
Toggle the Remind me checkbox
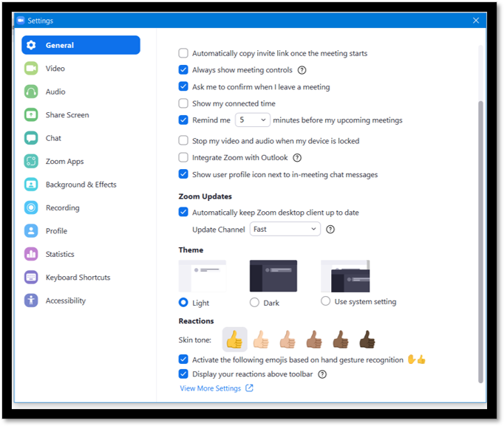pyautogui.click(x=183, y=120)
